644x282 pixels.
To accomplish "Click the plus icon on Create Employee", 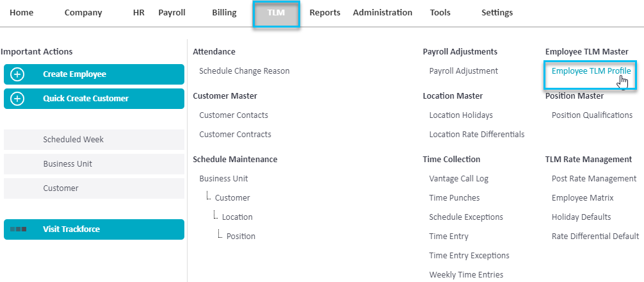I will 18,74.
